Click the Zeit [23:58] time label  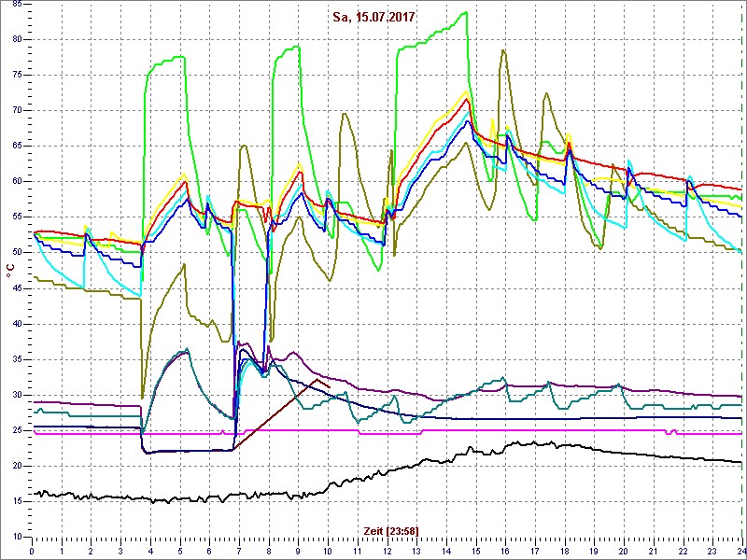(x=391, y=531)
